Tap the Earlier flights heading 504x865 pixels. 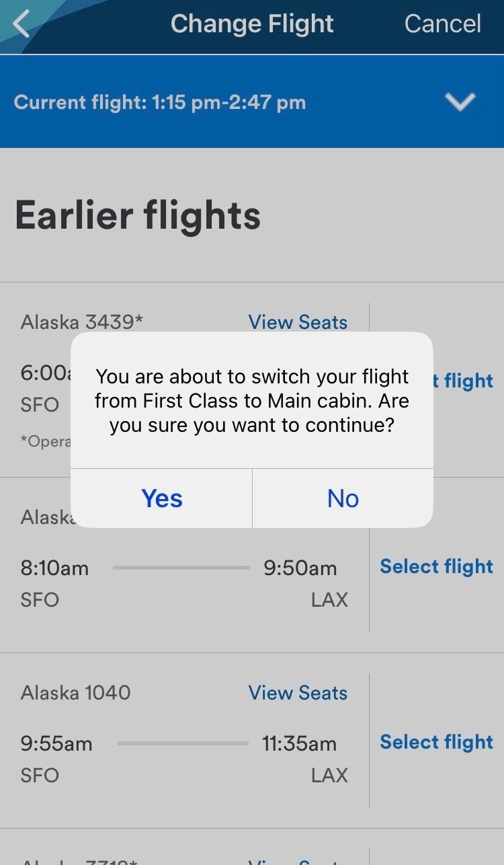click(138, 216)
